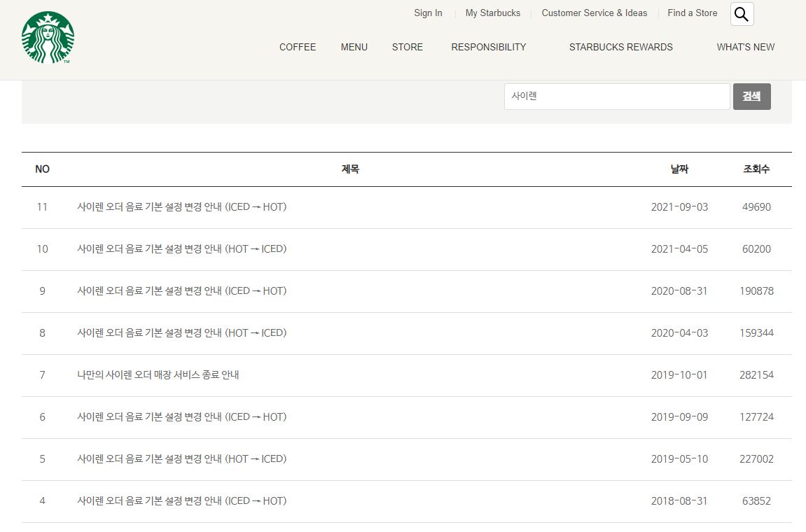
Task: Click view count 60200
Action: pyautogui.click(x=756, y=249)
